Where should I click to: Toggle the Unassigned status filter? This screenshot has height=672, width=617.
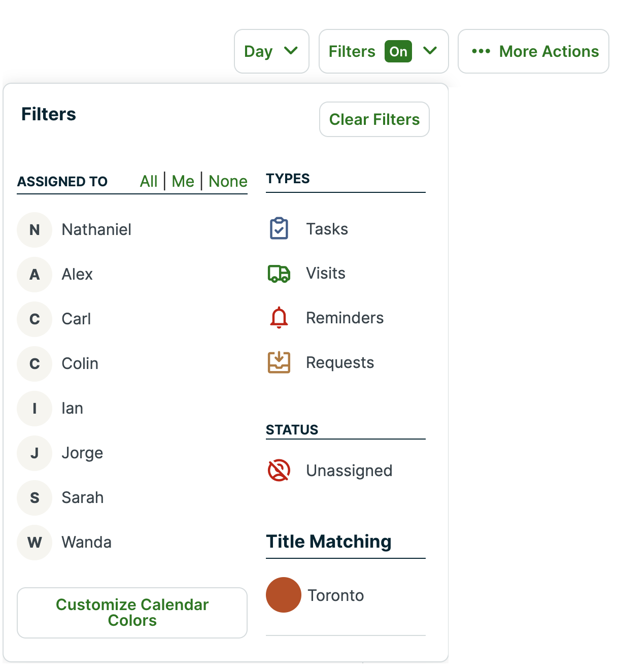click(349, 470)
